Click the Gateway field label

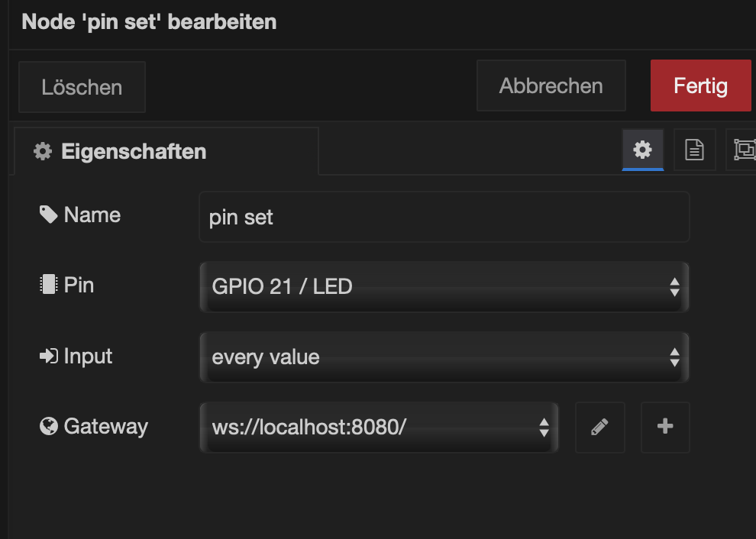pos(105,426)
